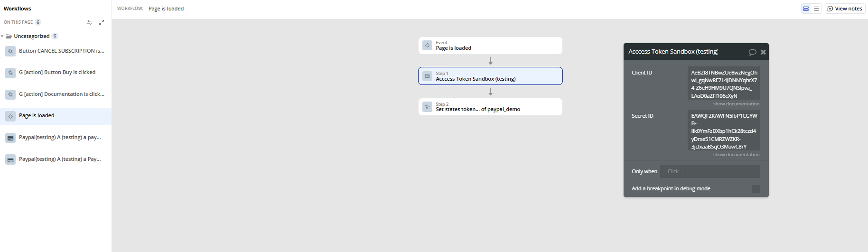Enable the breakpoint in debug mode checkbox
The width and height of the screenshot is (868, 252).
click(x=756, y=189)
